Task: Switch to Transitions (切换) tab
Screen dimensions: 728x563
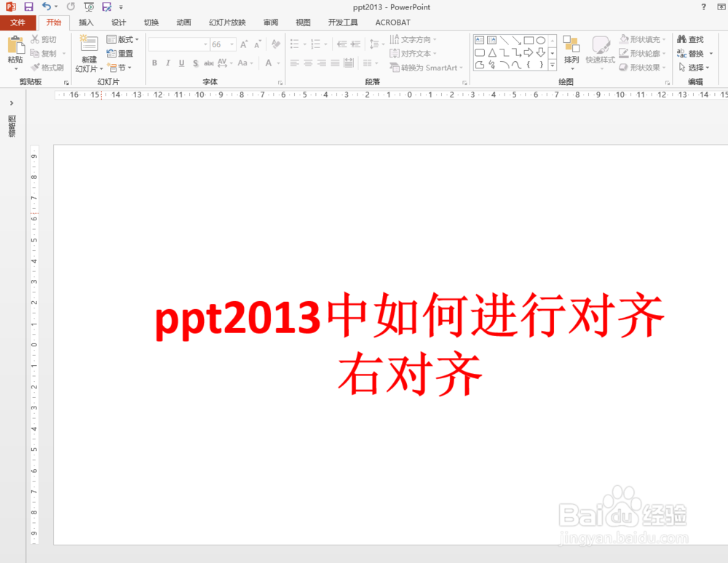Action: pyautogui.click(x=151, y=23)
